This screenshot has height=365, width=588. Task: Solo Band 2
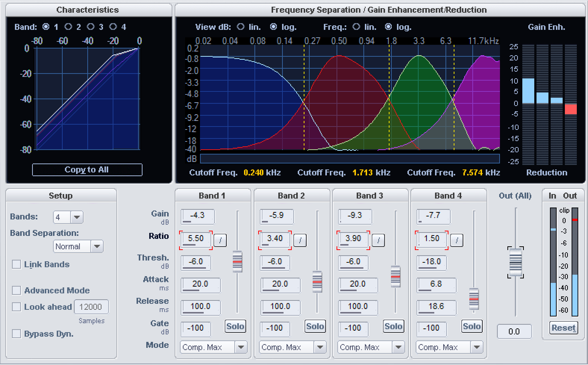(x=315, y=326)
